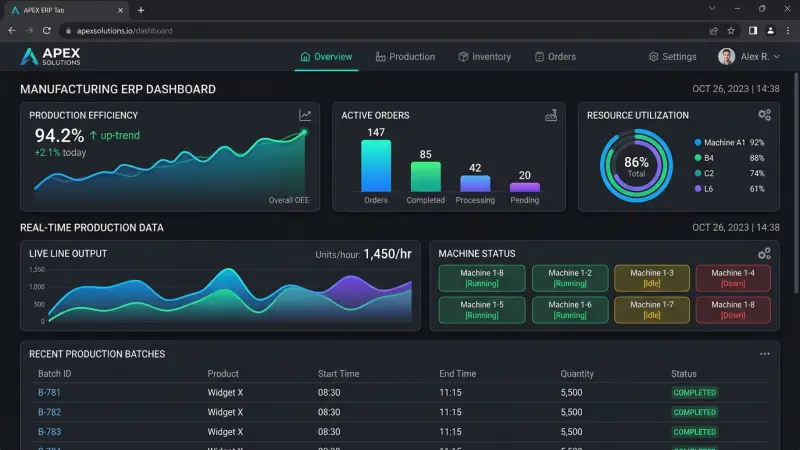This screenshot has width=800, height=450.
Task: Click the page vertical scrollbar
Action: point(796,182)
